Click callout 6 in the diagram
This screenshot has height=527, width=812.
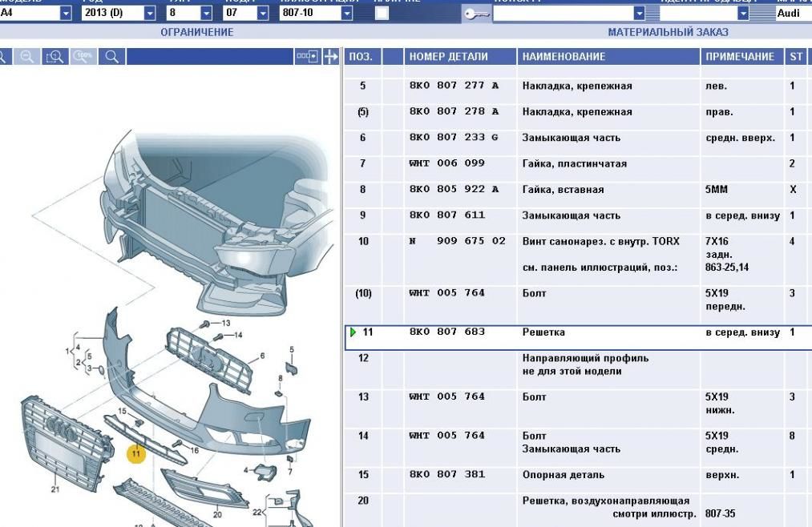(263, 356)
